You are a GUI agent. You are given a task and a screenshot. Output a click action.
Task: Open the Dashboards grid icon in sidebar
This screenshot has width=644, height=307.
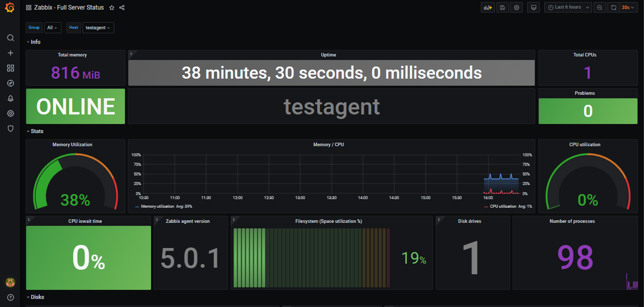click(x=11, y=68)
